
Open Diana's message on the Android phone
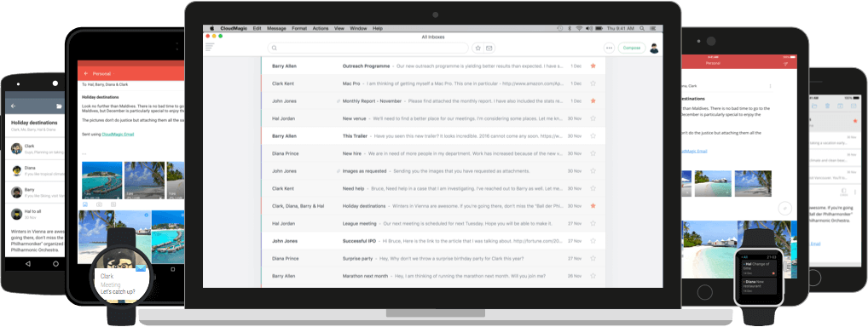point(36,170)
